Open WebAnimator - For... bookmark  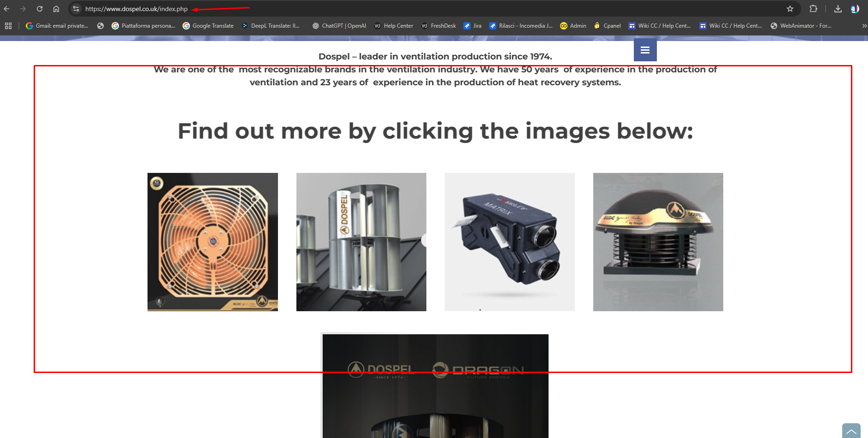coord(801,26)
